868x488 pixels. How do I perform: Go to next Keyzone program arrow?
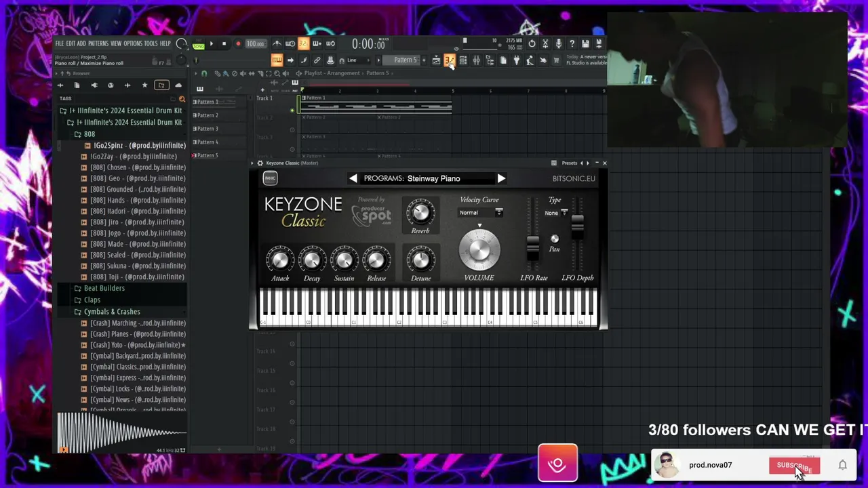(x=500, y=178)
